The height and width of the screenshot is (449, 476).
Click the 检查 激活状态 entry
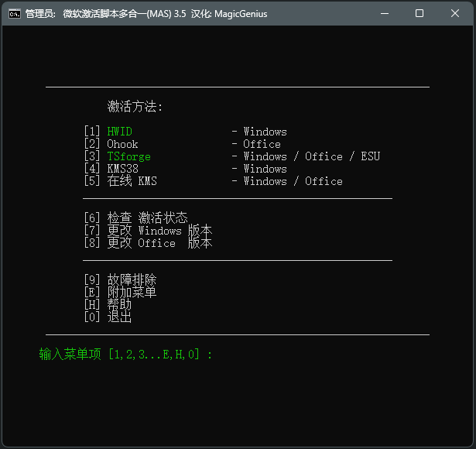click(x=148, y=218)
